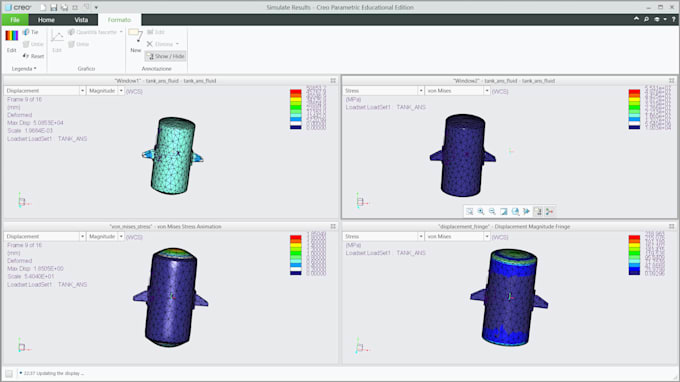
Task: Open Displacement dropdown in von_mises_stress window
Action: point(45,236)
